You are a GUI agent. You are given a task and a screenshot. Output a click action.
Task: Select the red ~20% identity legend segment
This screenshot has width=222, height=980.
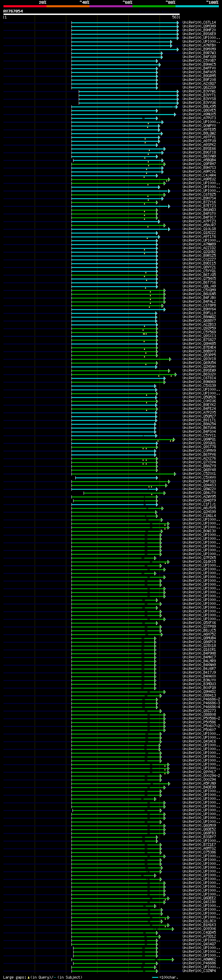[25, 6]
